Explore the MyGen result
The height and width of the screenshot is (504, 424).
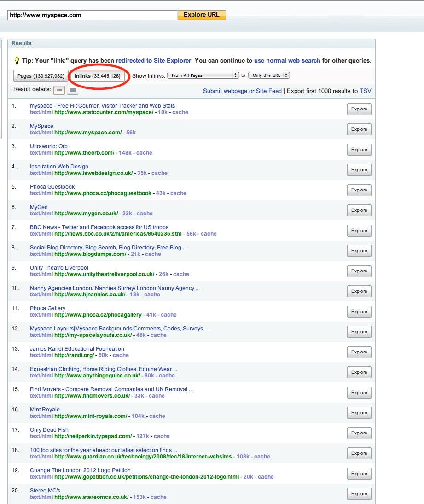(x=359, y=210)
